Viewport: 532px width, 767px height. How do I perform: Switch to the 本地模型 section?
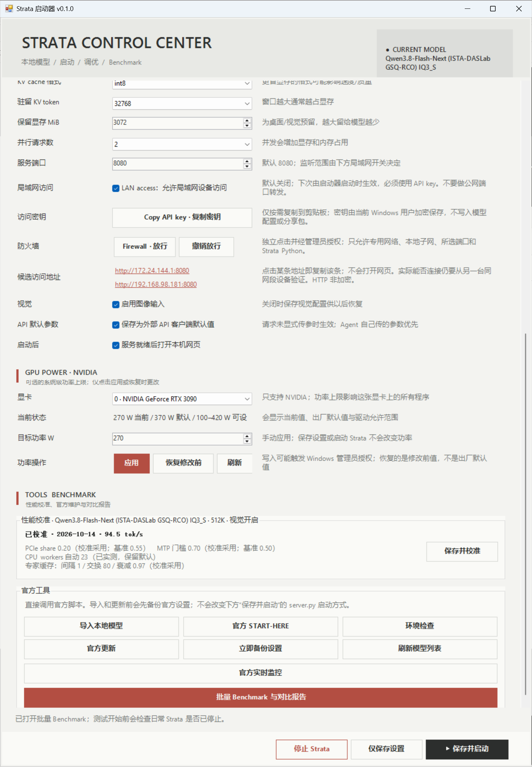click(x=36, y=62)
